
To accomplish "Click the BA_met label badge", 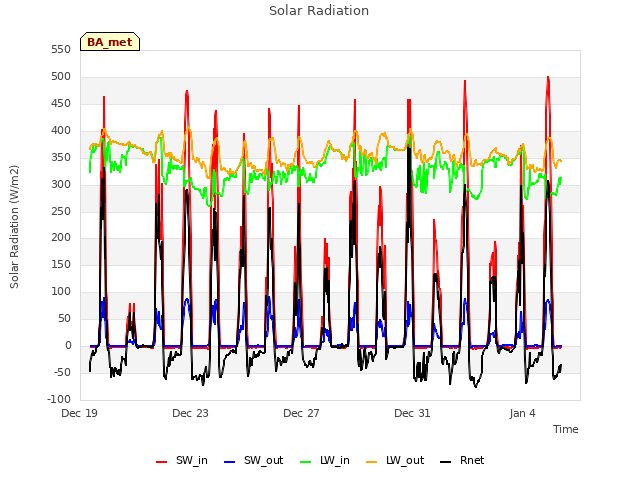I will 110,42.
